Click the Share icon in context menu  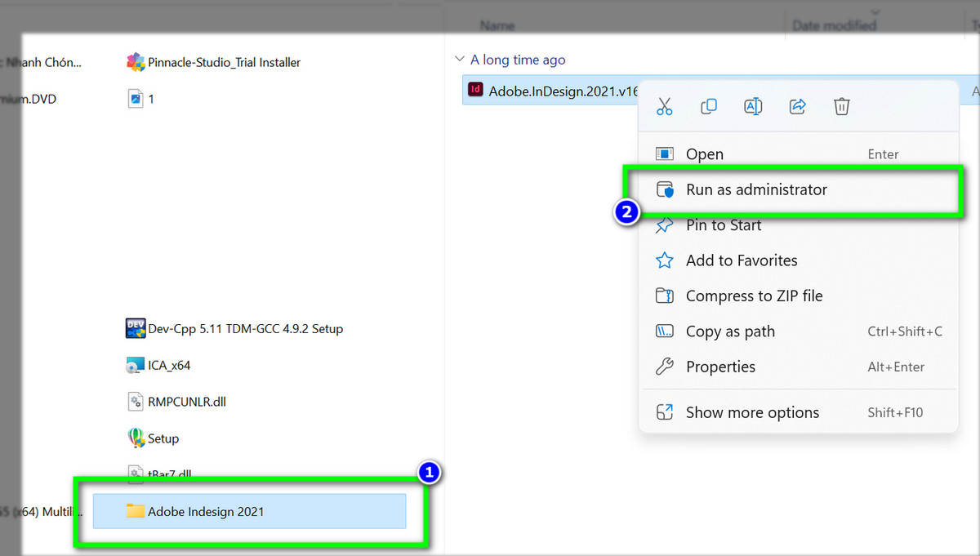click(x=798, y=106)
